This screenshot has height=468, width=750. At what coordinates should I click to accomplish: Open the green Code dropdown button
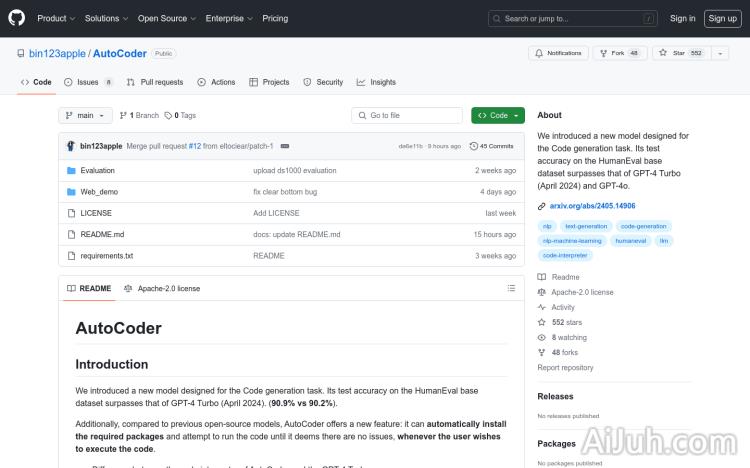(498, 115)
